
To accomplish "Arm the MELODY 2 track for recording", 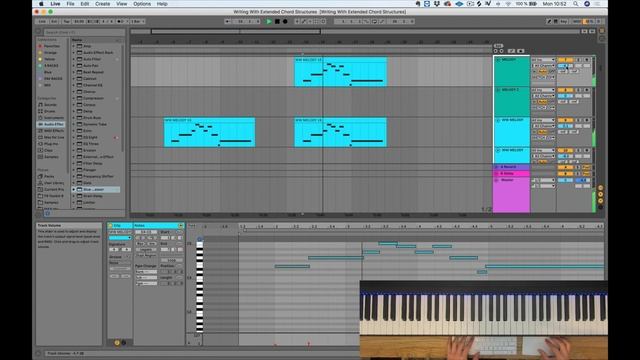I will pyautogui.click(x=587, y=90).
